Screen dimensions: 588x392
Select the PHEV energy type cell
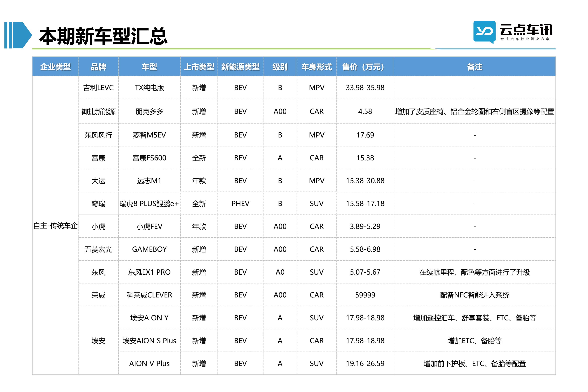click(x=240, y=203)
